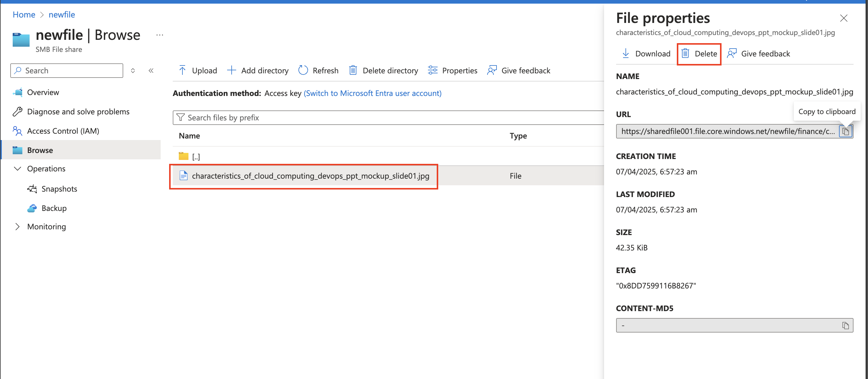This screenshot has height=379, width=868.
Task: Click the URL text field
Action: click(728, 131)
